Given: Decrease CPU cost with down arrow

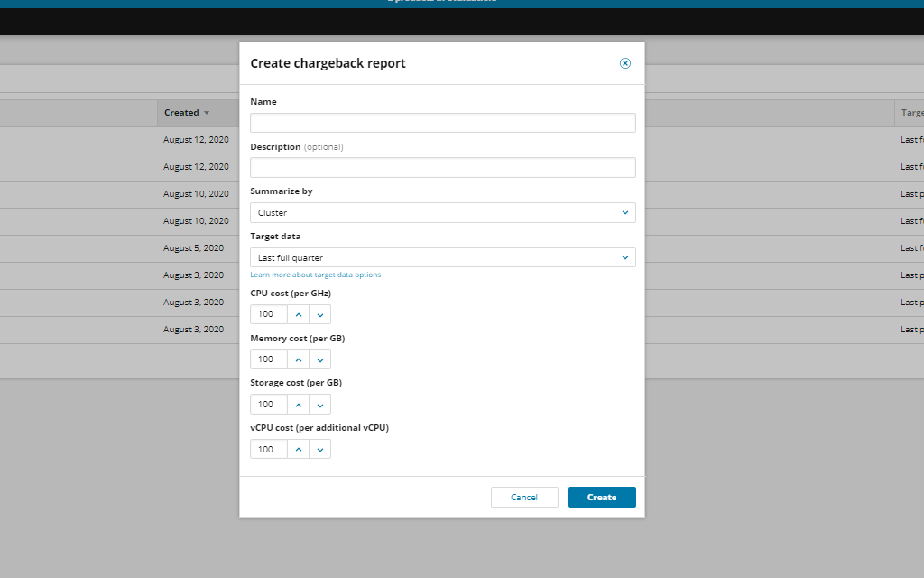Looking at the screenshot, I should [x=320, y=314].
